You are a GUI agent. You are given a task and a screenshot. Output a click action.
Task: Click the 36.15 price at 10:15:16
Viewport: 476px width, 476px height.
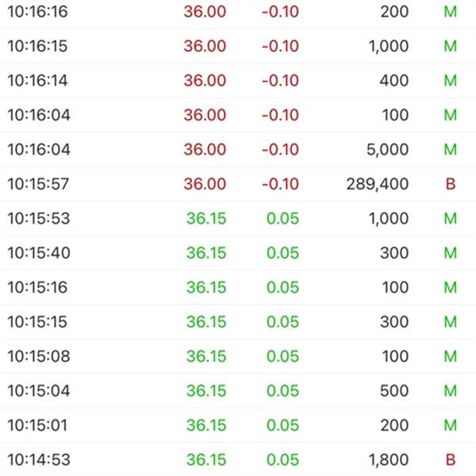pyautogui.click(x=206, y=287)
